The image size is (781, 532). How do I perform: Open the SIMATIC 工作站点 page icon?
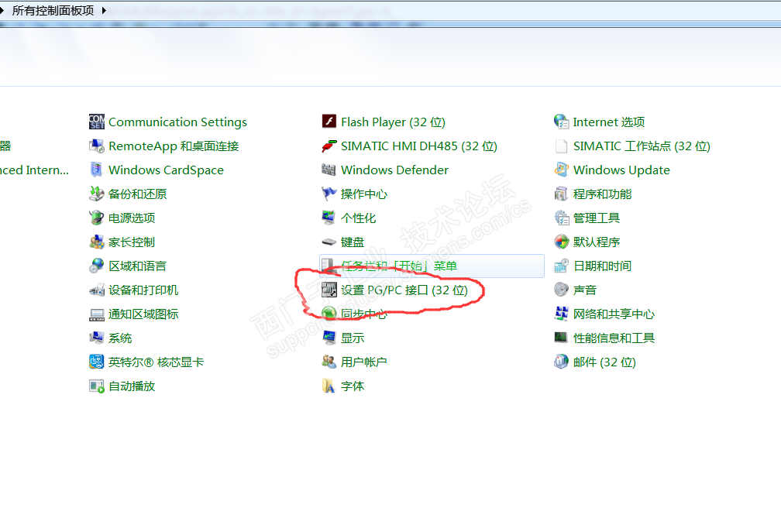pos(561,146)
